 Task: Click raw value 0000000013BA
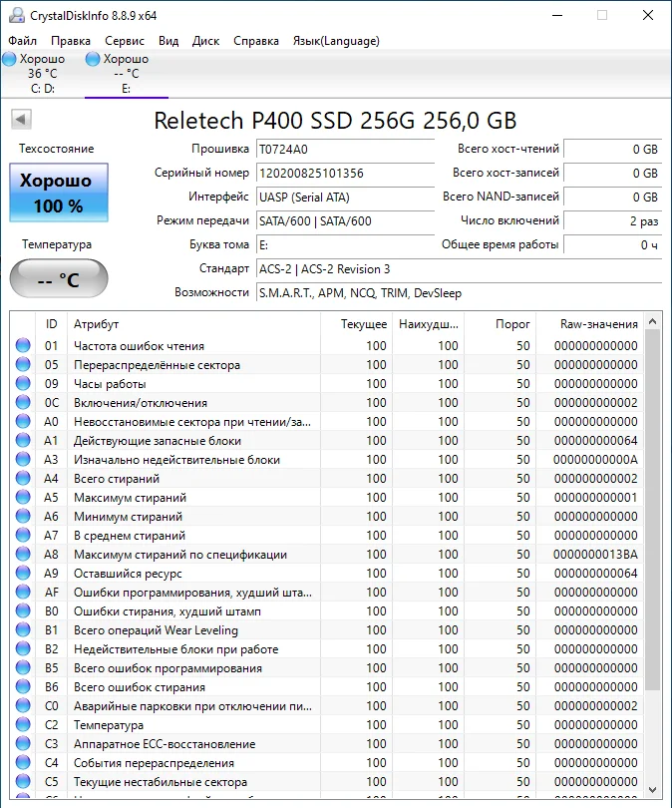(595, 555)
